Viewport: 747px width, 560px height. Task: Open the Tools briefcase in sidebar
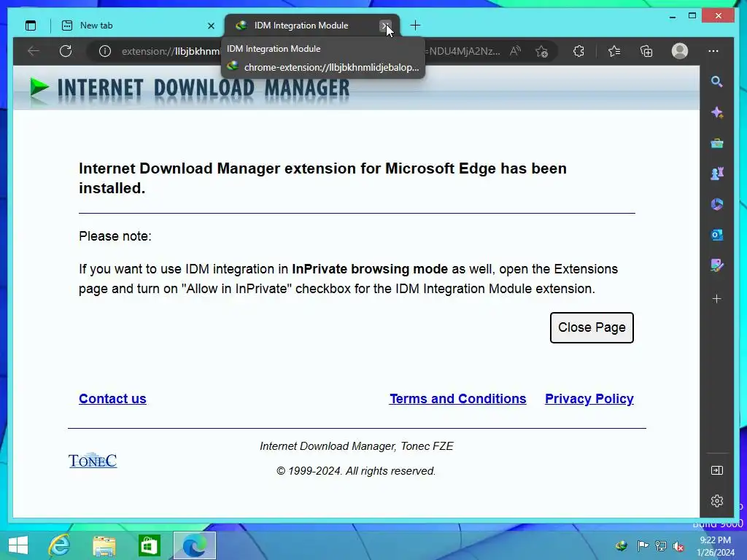(x=717, y=144)
